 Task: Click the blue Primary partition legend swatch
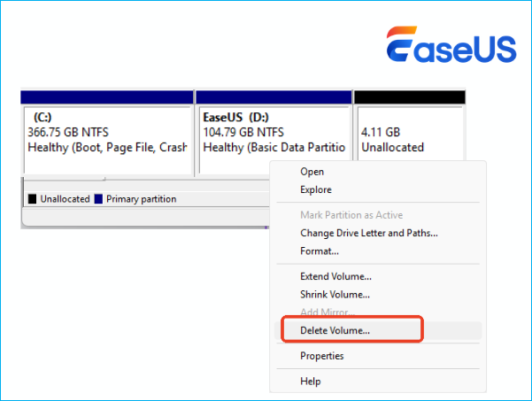point(98,199)
